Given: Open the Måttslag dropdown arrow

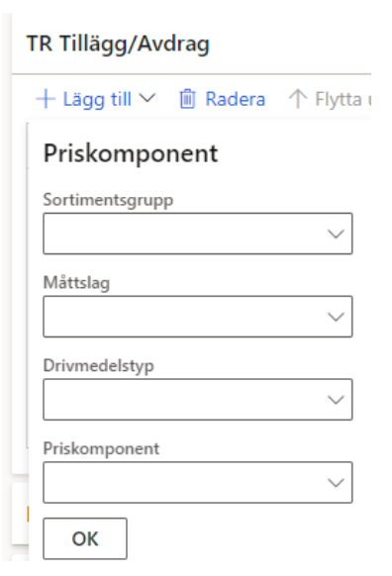Looking at the screenshot, I should tap(336, 317).
